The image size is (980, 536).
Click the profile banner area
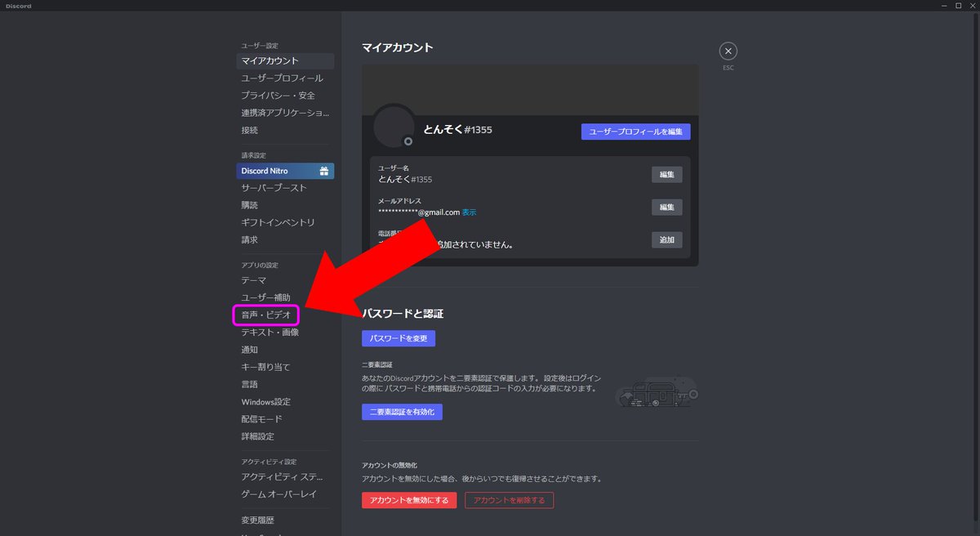(x=530, y=90)
